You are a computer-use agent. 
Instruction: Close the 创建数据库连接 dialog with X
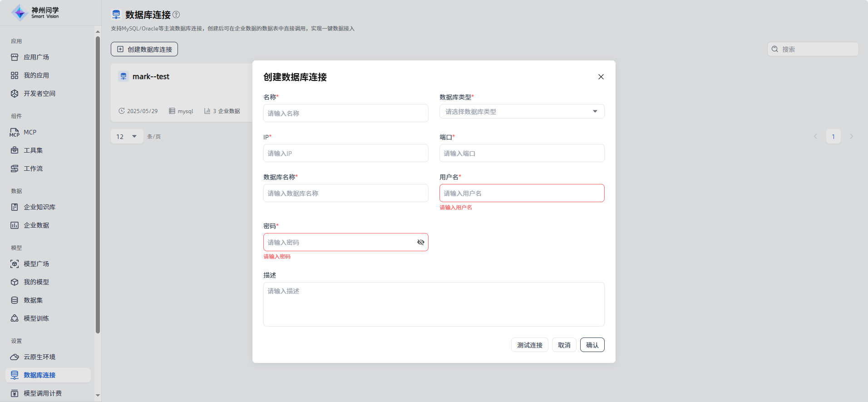601,77
